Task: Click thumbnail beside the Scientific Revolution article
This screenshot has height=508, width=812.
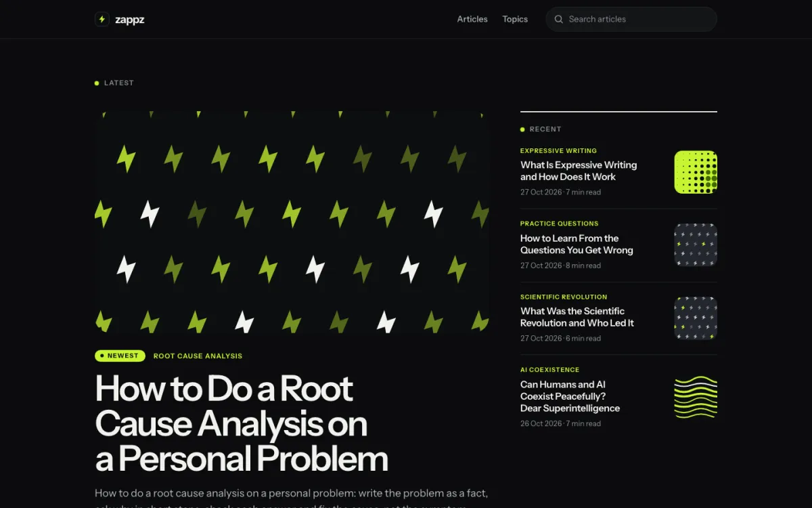Action: (696, 318)
